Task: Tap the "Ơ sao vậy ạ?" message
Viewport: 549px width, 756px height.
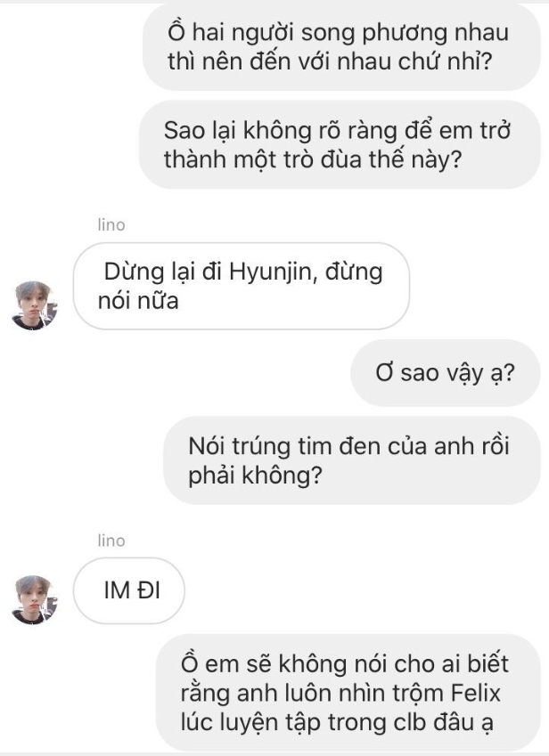Action: (446, 372)
